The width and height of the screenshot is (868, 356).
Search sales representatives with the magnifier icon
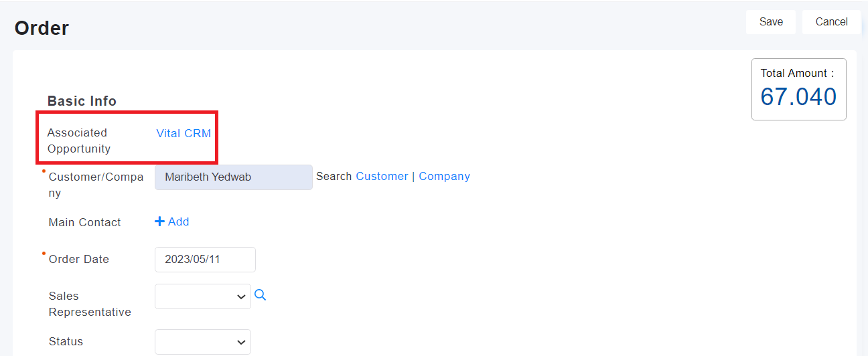click(261, 295)
